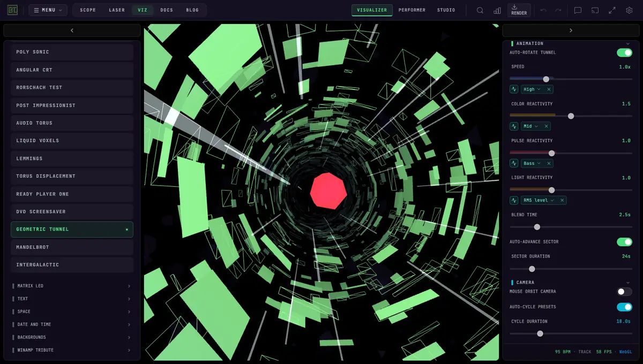Click the hamburger icon in the Menu button
Screen dimensions: 643x364
pyautogui.click(x=36, y=10)
